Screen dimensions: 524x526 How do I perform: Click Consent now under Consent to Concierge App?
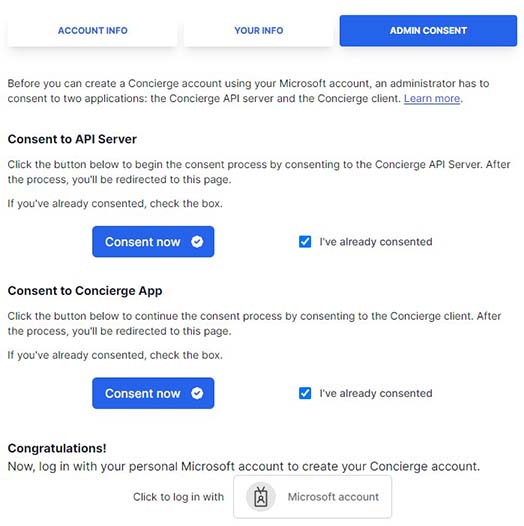153,393
